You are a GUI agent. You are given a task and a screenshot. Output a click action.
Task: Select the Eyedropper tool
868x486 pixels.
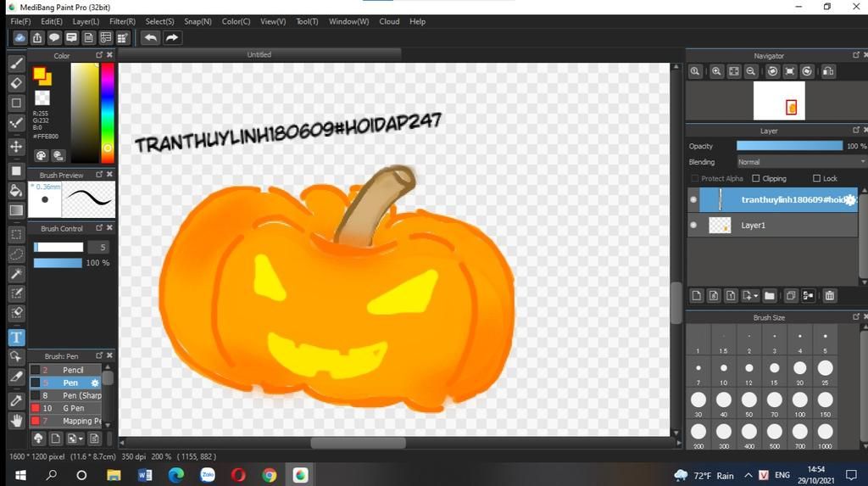coord(17,400)
